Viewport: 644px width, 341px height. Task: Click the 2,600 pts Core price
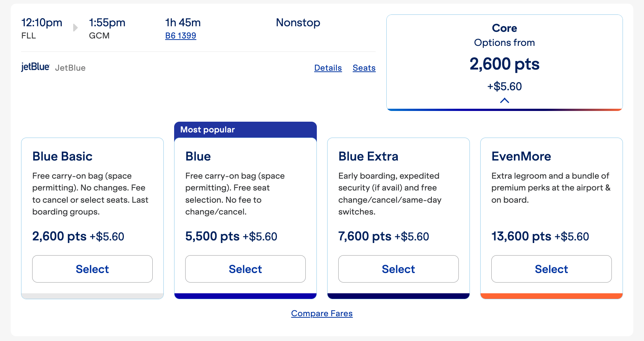505,64
